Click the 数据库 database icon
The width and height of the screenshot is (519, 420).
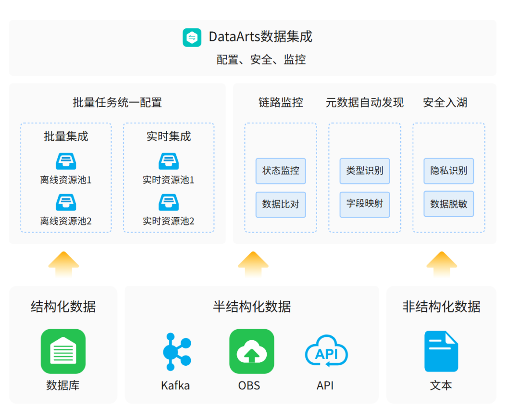click(x=63, y=351)
